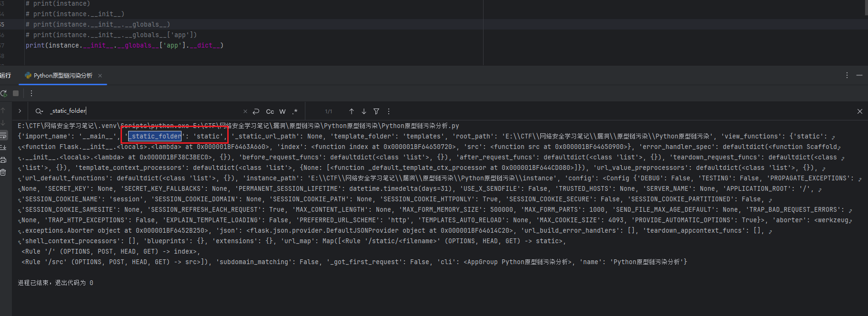Rerun the script with the rerun icon
The image size is (868, 316).
(4, 93)
